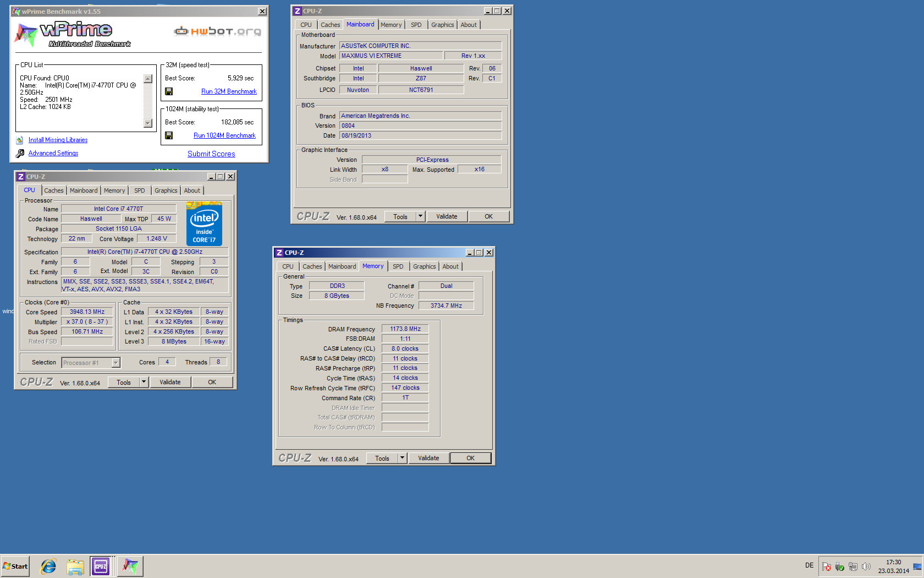The width and height of the screenshot is (924, 578).
Task: Click the green shield tray icon
Action: point(839,566)
